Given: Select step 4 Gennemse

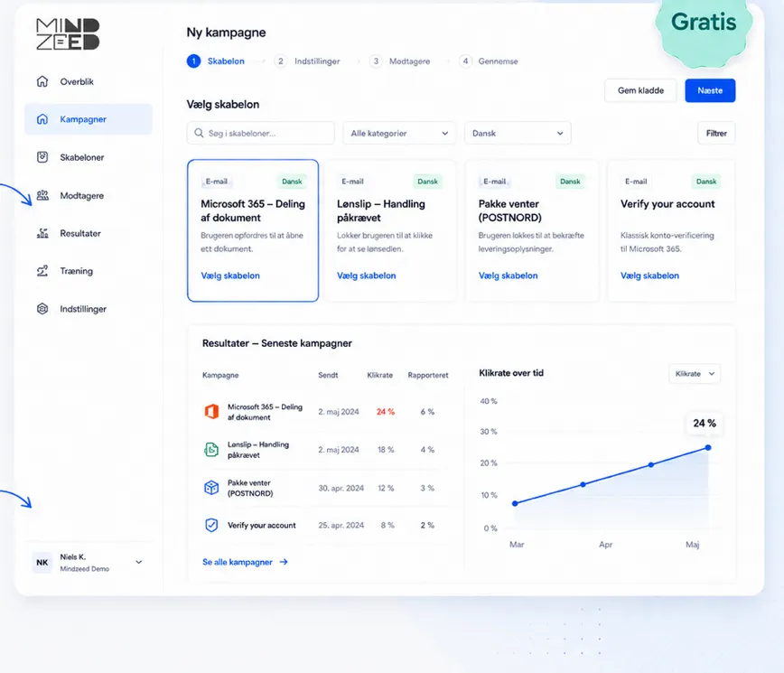Looking at the screenshot, I should tap(489, 61).
